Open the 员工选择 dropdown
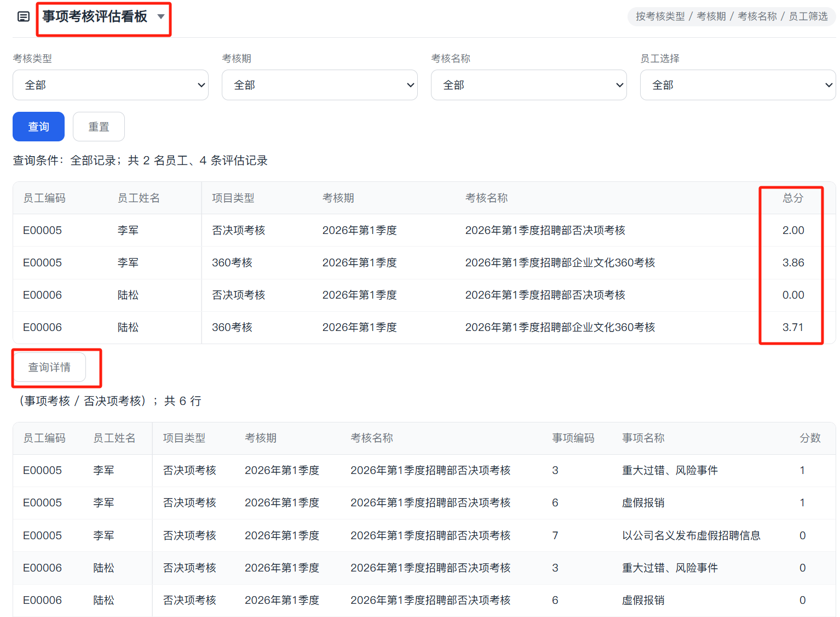Viewport: 840px width, 617px height. pyautogui.click(x=738, y=85)
